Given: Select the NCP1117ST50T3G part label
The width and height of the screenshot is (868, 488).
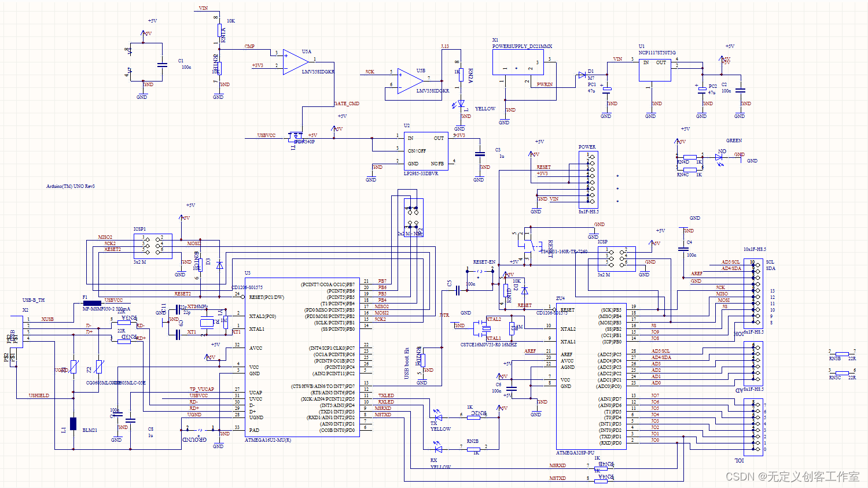Looking at the screenshot, I should (657, 53).
